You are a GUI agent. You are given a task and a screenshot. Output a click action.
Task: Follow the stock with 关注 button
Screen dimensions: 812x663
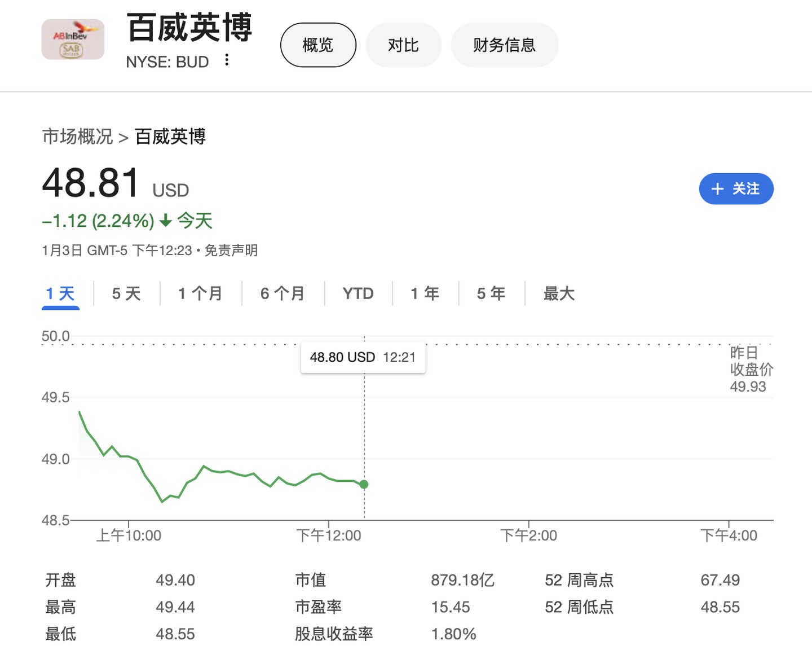(x=736, y=188)
